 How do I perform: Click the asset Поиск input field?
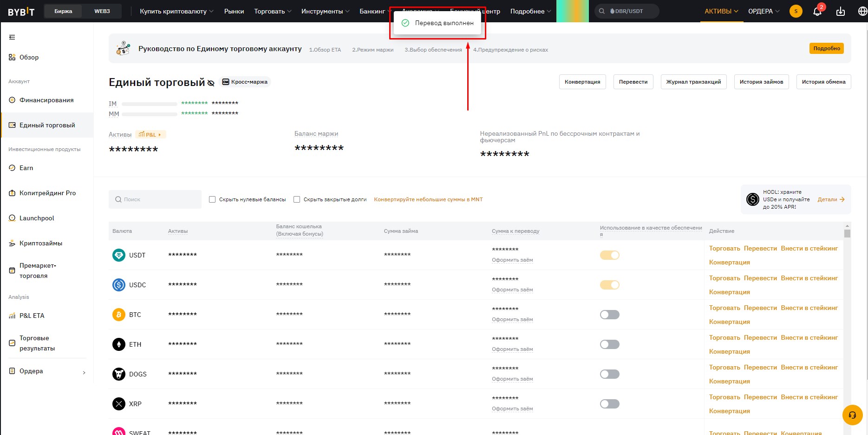click(155, 199)
